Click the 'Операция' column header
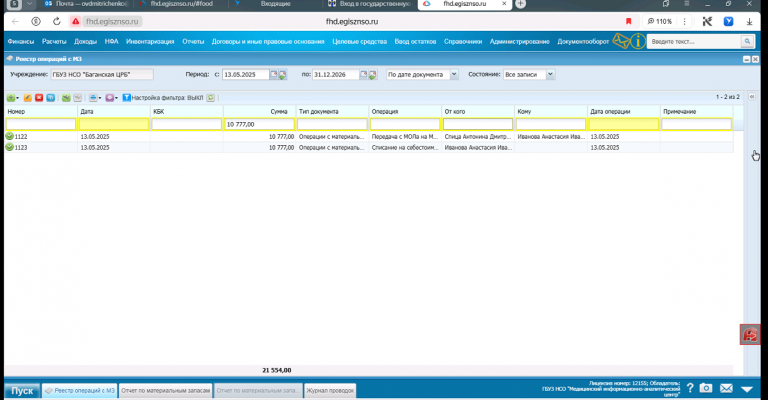The image size is (768, 400). pos(405,112)
